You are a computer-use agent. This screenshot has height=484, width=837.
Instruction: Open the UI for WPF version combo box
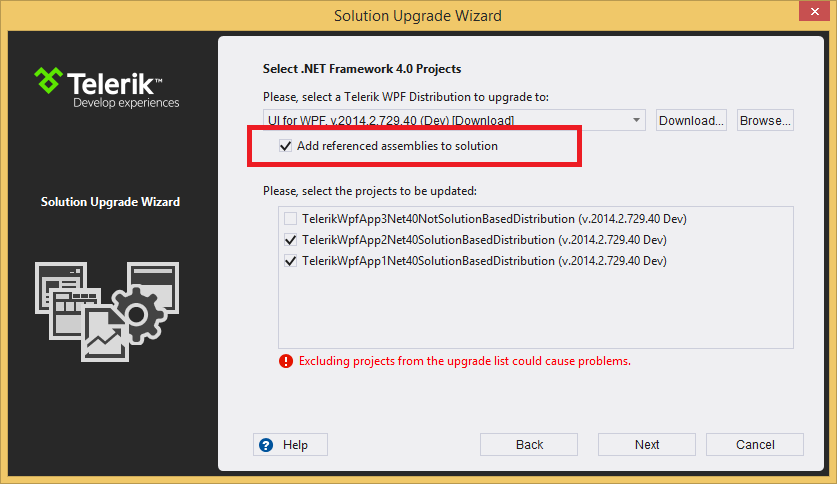click(454, 120)
